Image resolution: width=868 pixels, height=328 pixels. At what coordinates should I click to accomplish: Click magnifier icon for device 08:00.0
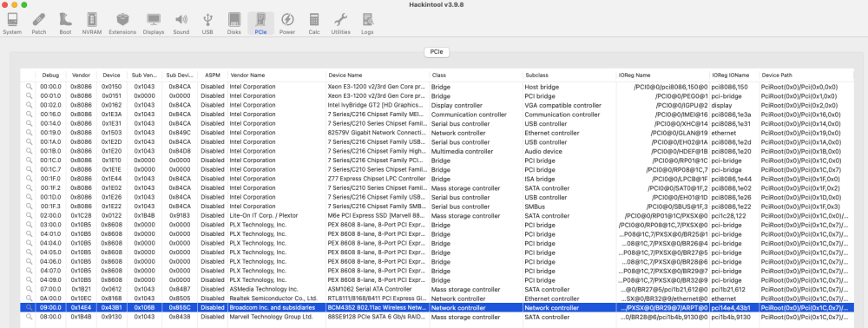pos(29,317)
